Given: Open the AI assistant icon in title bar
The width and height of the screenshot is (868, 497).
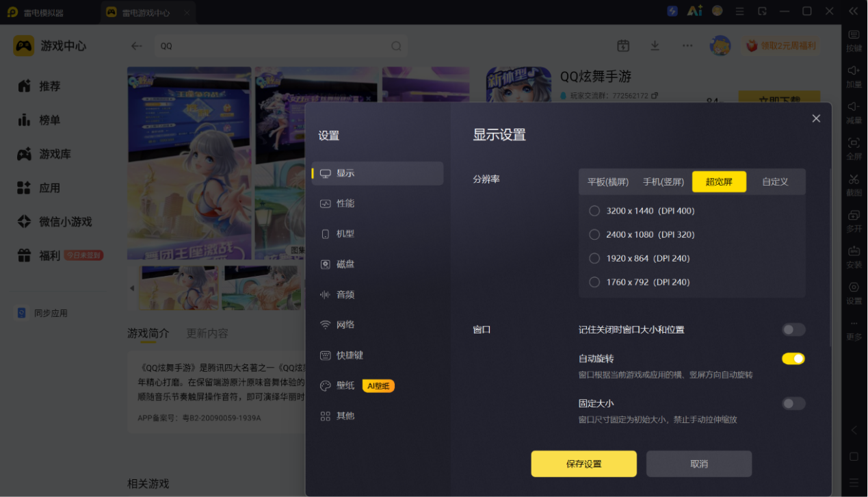Looking at the screenshot, I should click(x=695, y=11).
